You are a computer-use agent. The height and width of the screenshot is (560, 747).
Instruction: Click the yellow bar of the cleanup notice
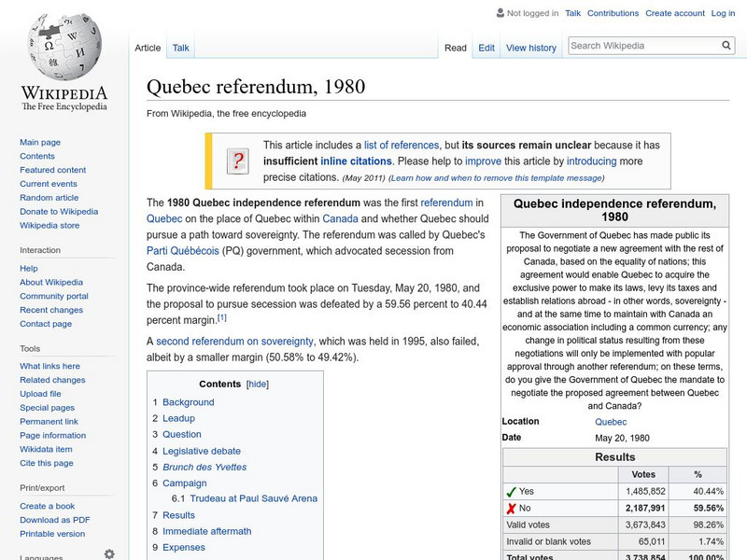click(209, 160)
